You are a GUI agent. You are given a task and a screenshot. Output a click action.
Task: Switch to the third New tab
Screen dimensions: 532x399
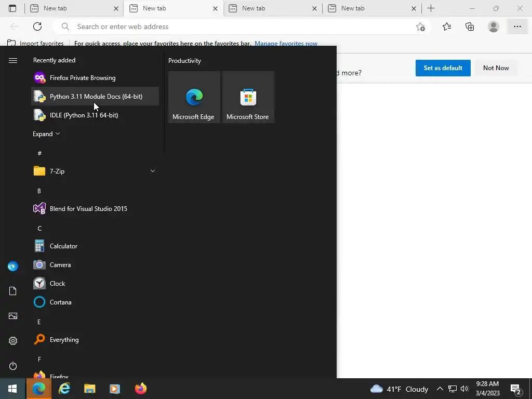click(273, 8)
